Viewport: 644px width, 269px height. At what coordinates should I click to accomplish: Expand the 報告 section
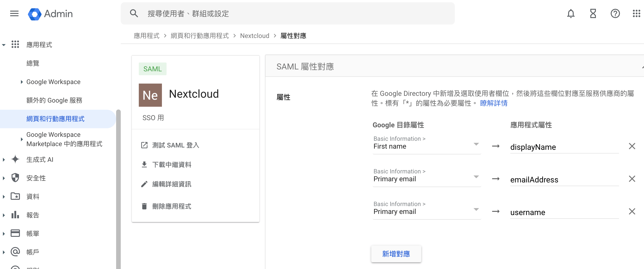tap(4, 215)
